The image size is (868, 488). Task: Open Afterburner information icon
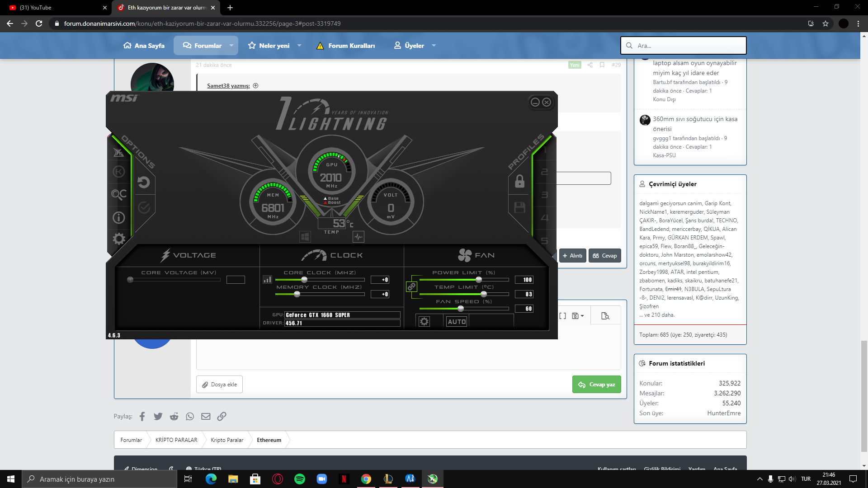(118, 218)
